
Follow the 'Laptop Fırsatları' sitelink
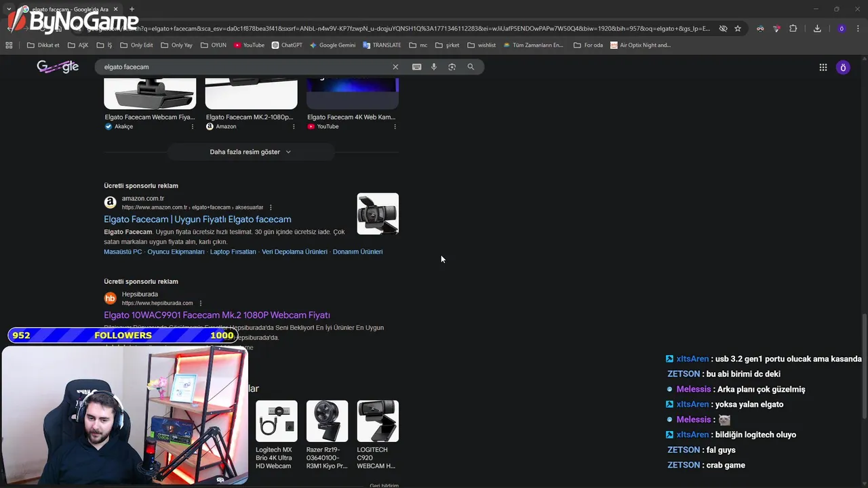(233, 251)
